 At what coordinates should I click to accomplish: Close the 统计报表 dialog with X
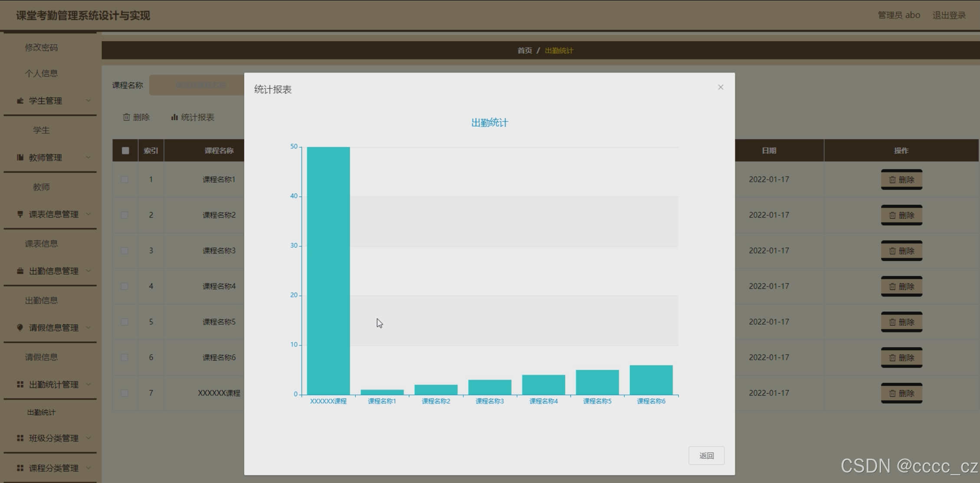[721, 87]
